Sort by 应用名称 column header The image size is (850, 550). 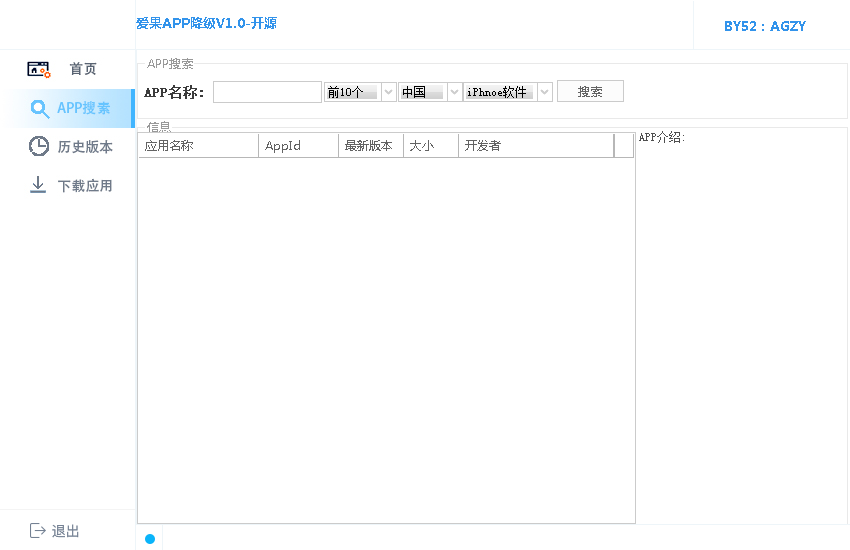198,146
